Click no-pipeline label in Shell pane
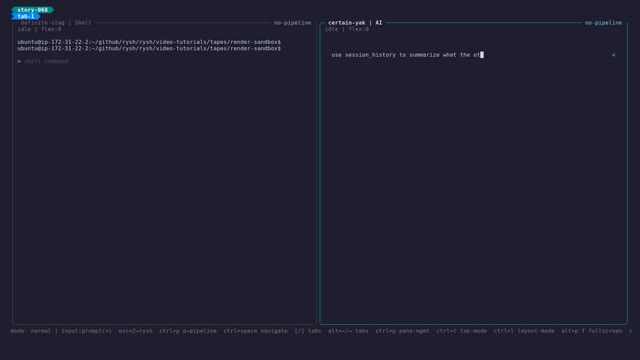The image size is (640, 360). click(x=292, y=23)
